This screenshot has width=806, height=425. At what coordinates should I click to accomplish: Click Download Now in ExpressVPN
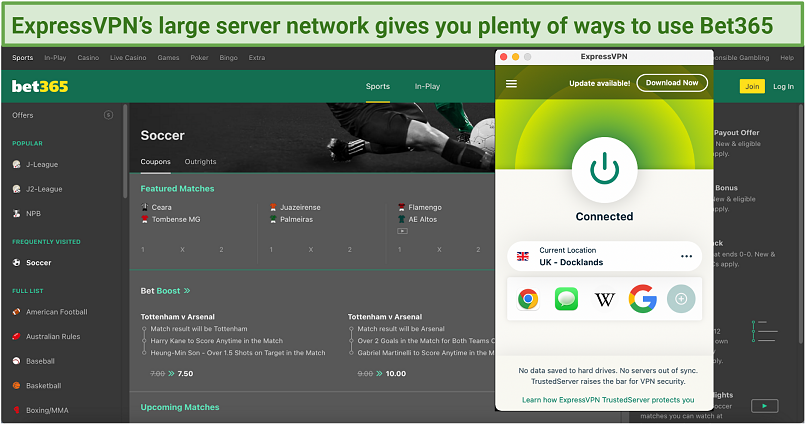(x=672, y=83)
